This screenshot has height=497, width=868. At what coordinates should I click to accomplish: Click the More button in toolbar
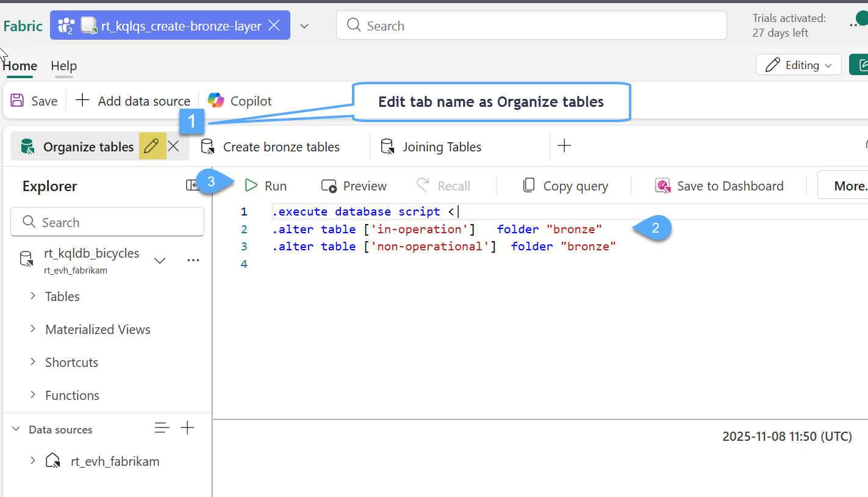(848, 186)
